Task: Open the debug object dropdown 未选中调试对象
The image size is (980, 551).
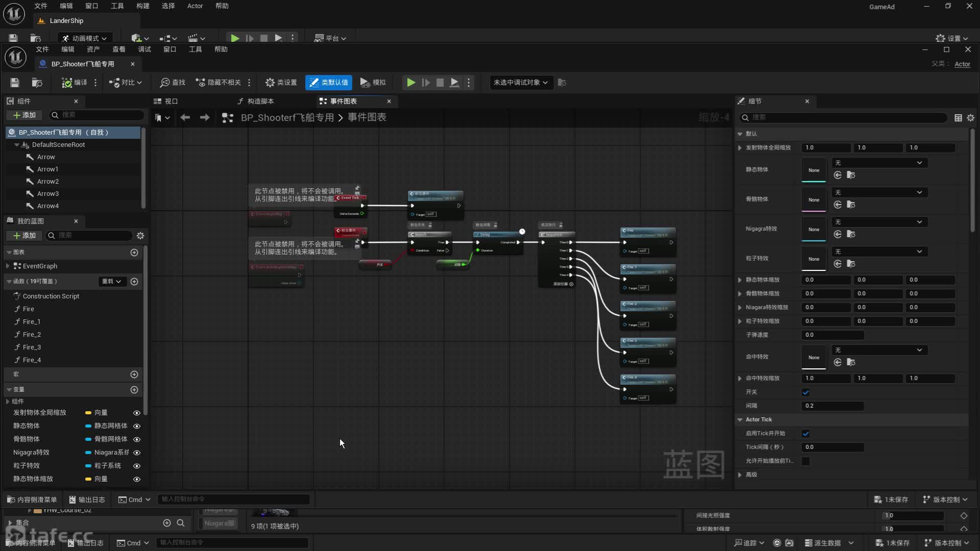Action: [521, 83]
